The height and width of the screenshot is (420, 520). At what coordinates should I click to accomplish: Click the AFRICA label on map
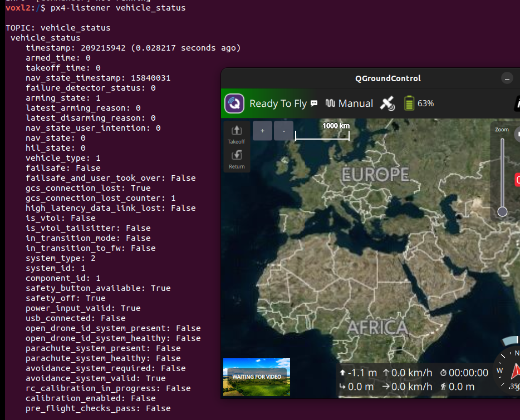377,328
